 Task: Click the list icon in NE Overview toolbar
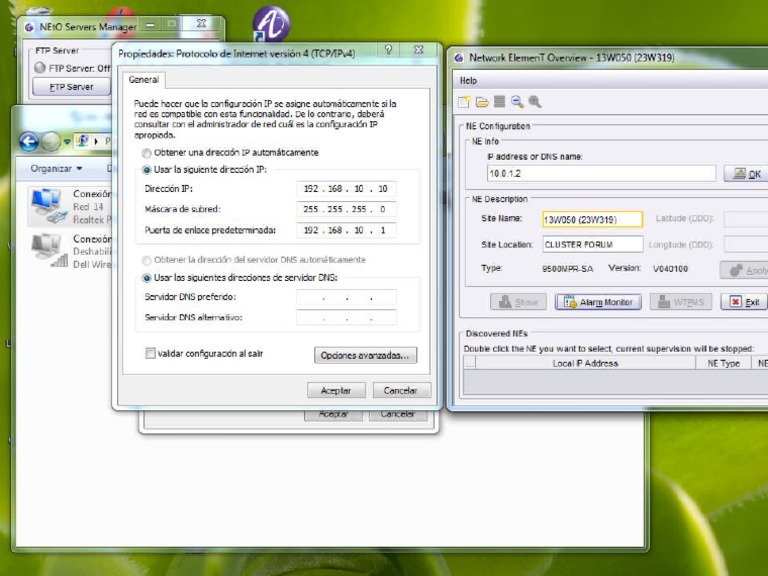[x=499, y=102]
